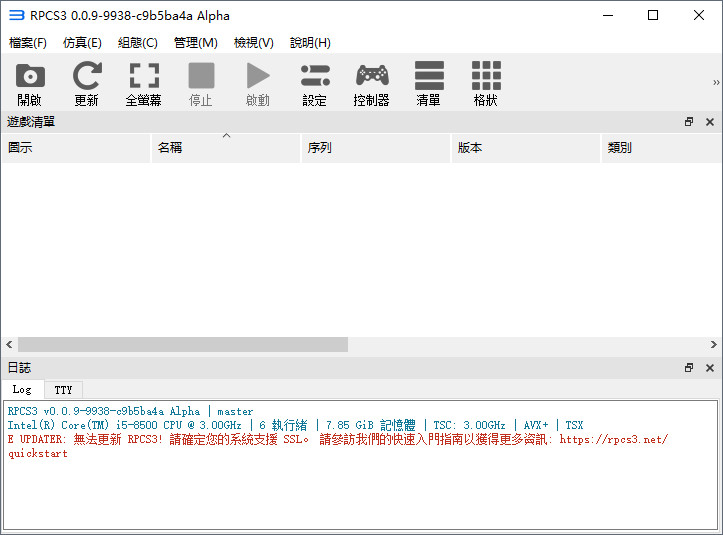The width and height of the screenshot is (723, 535).
Task: Open 設定 (Settings) from the toolbar
Action: 315,83
